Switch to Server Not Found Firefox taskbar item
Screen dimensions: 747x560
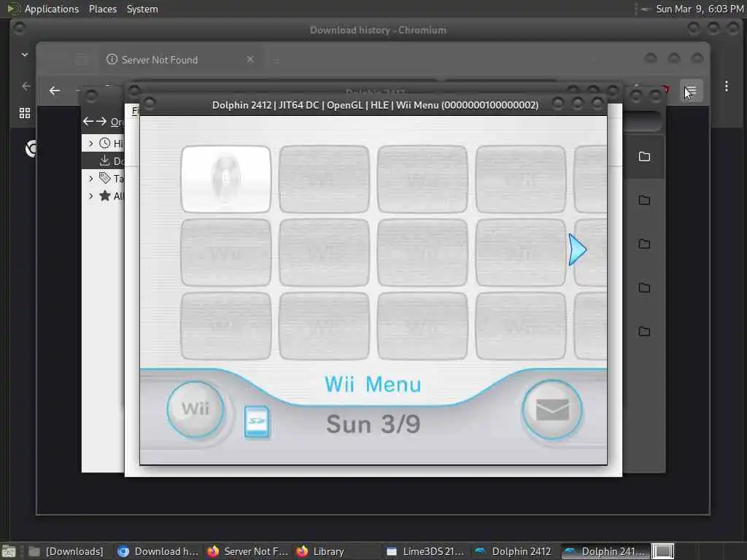[x=248, y=551]
